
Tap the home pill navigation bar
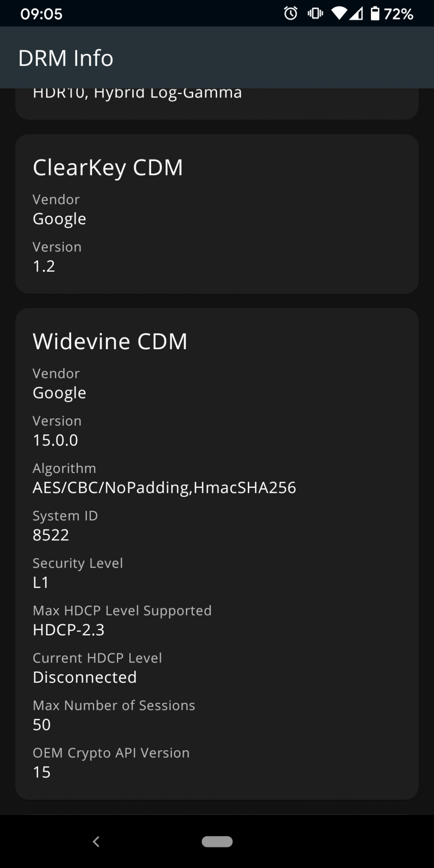217,842
